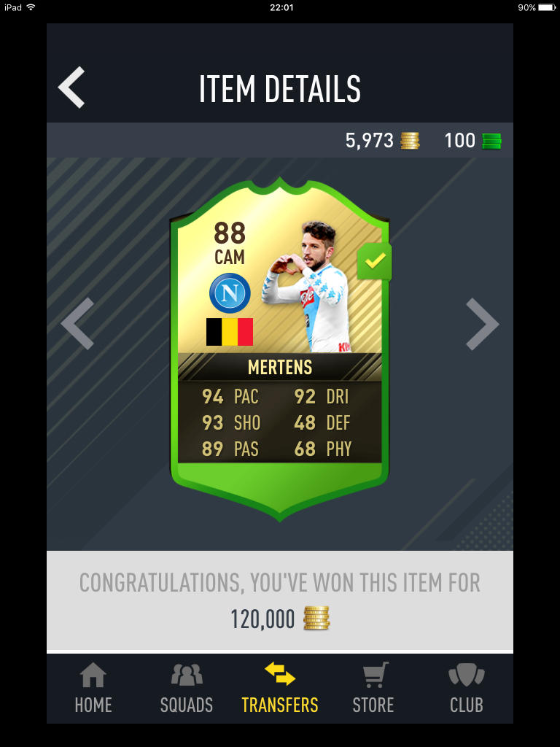
Task: Open the Home tab
Action: pos(93,689)
